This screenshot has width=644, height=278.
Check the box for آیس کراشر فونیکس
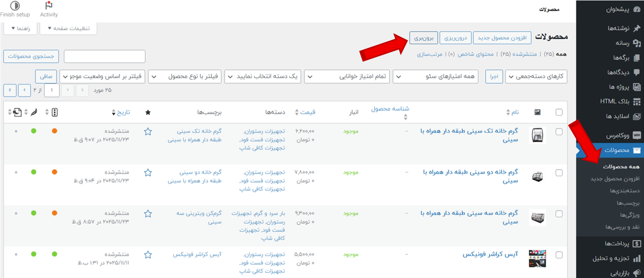(x=559, y=255)
